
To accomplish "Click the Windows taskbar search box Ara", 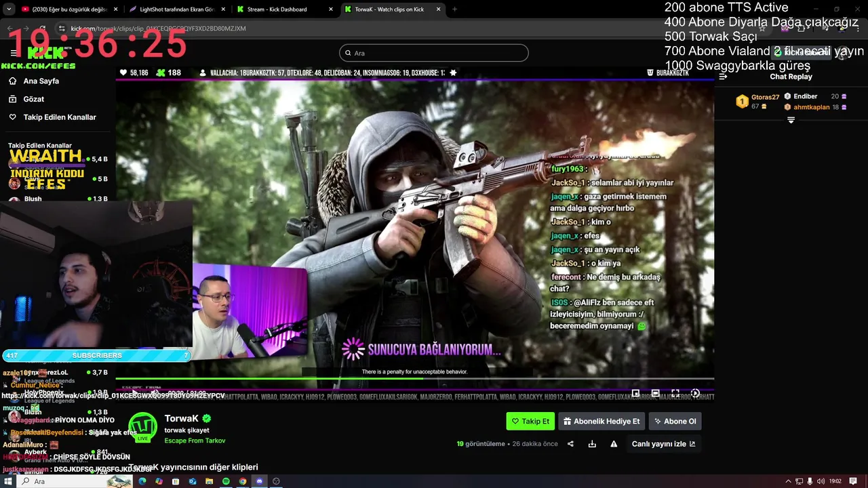I will tap(75, 481).
